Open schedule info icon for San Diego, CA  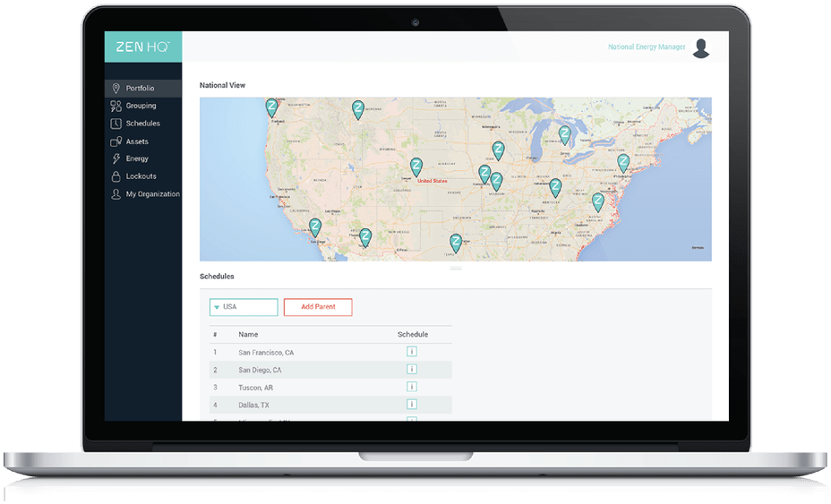[x=412, y=369]
